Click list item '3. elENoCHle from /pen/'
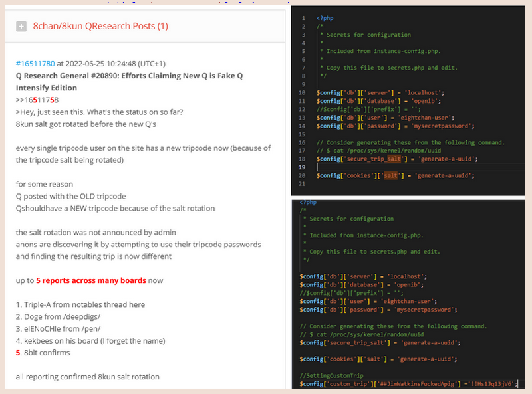This screenshot has width=532, height=394. click(58, 329)
